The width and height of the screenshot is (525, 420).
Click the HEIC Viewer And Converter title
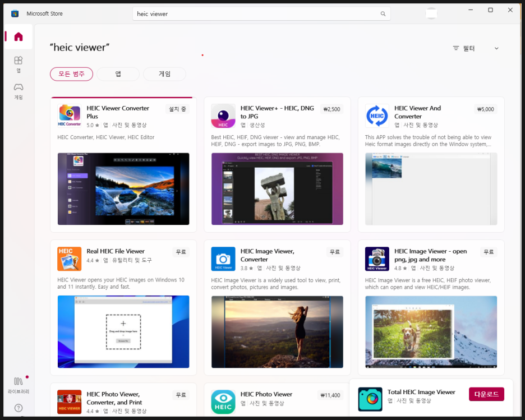(417, 112)
